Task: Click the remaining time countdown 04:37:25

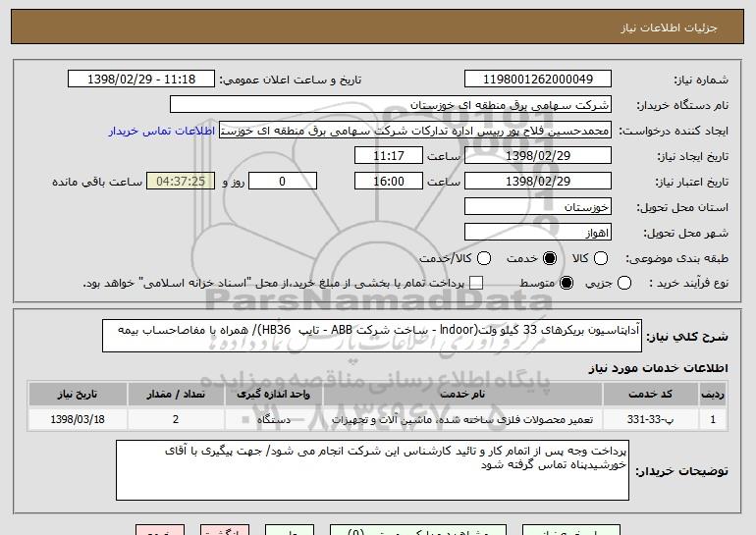Action: (x=180, y=181)
